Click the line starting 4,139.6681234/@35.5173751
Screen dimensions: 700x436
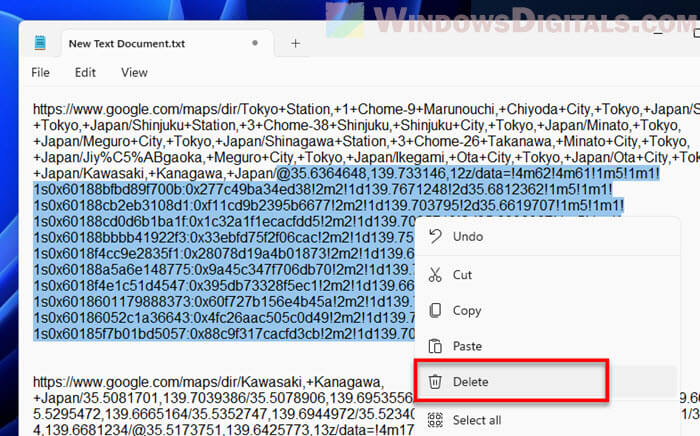tap(224, 430)
